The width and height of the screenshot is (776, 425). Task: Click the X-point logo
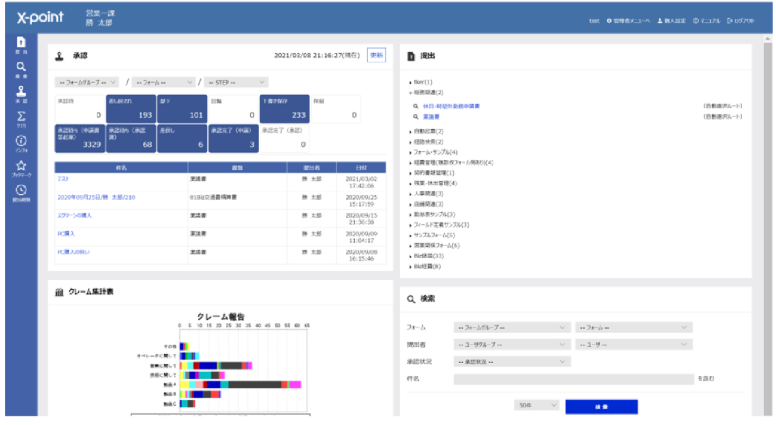[40, 17]
